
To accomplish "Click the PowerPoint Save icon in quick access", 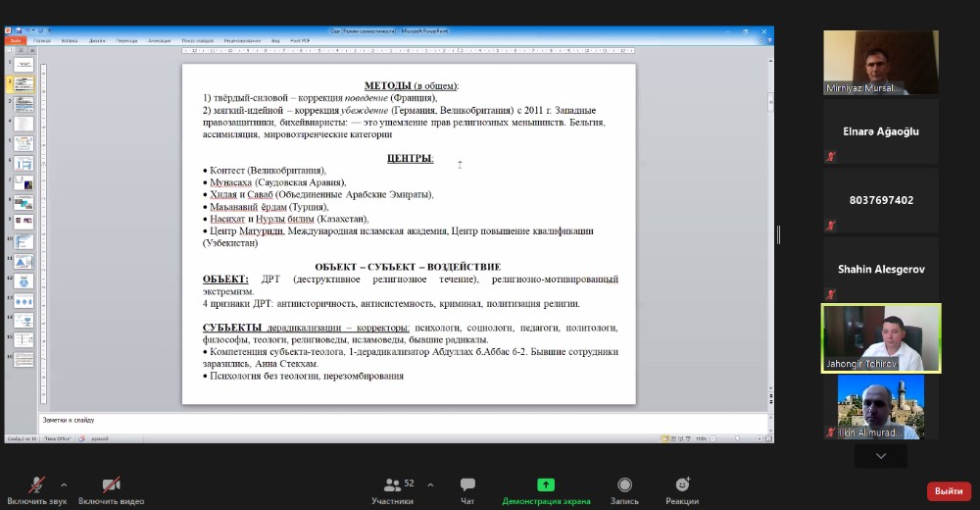I will coord(19,30).
